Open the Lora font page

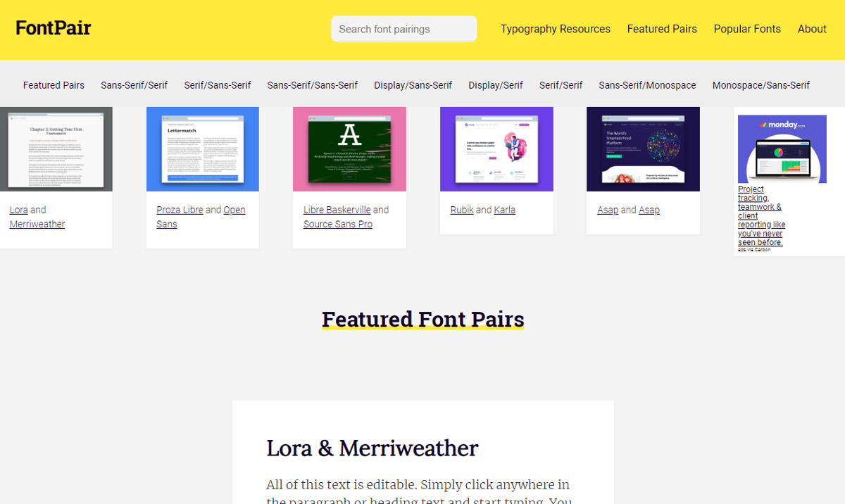tap(18, 209)
